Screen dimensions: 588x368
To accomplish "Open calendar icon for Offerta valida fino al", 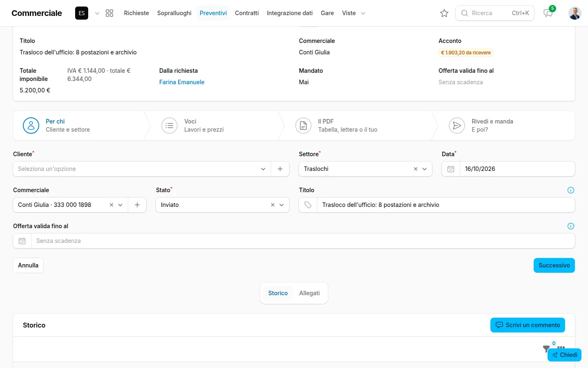I will (22, 241).
